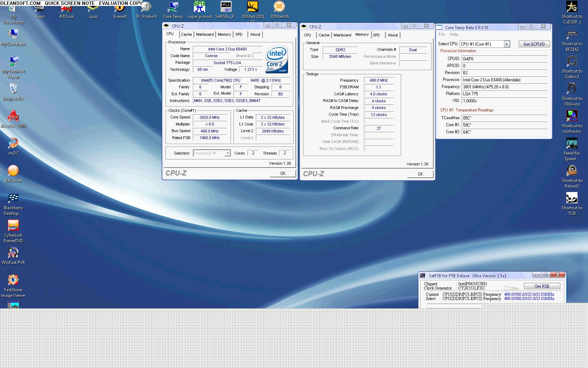Open the Select CPU dropdown in Core Temp
The height and width of the screenshot is (368, 588).
pyautogui.click(x=506, y=44)
